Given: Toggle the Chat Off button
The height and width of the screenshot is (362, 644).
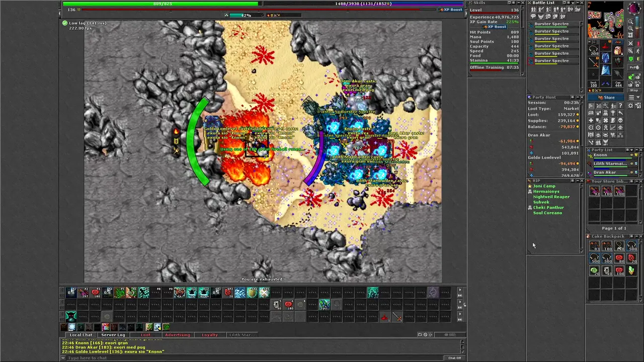Looking at the screenshot, I should (x=454, y=358).
